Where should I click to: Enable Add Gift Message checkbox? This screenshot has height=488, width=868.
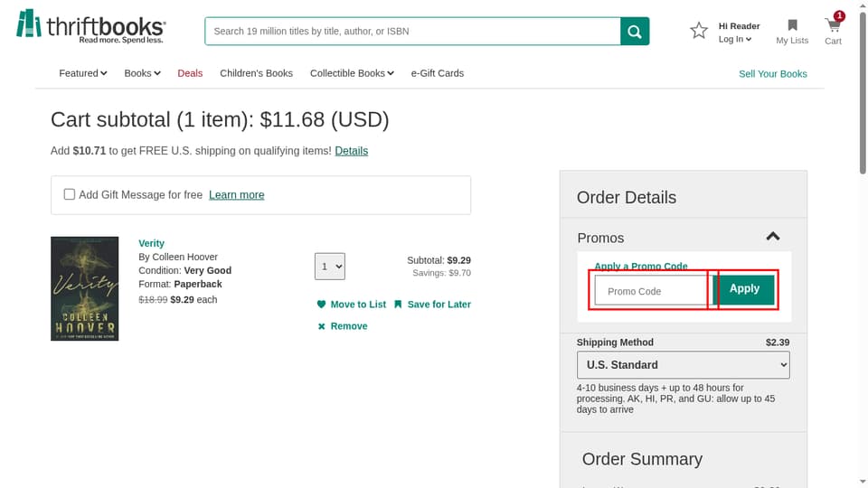tap(70, 194)
